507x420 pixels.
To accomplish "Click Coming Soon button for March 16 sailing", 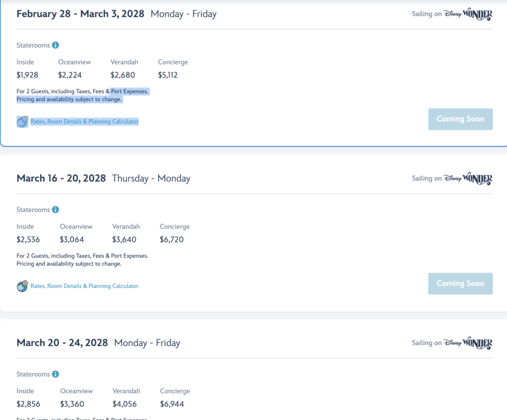I will pos(460,283).
